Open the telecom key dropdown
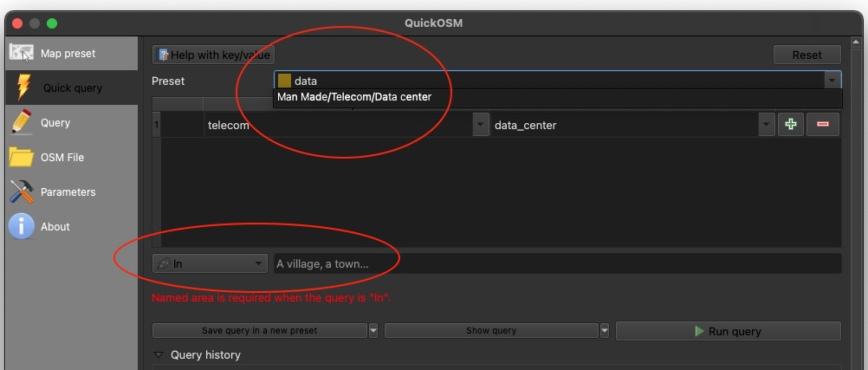The width and height of the screenshot is (868, 370). (480, 125)
